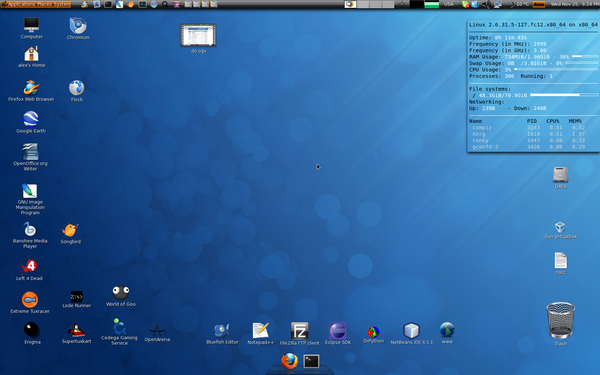Click the Alex user switcher button
Image resolution: width=600 pixels, height=375 pixels.
pos(539,5)
